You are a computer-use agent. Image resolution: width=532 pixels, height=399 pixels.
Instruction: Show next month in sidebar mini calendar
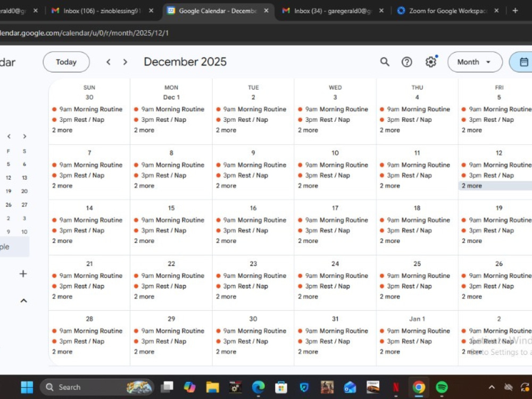point(24,136)
